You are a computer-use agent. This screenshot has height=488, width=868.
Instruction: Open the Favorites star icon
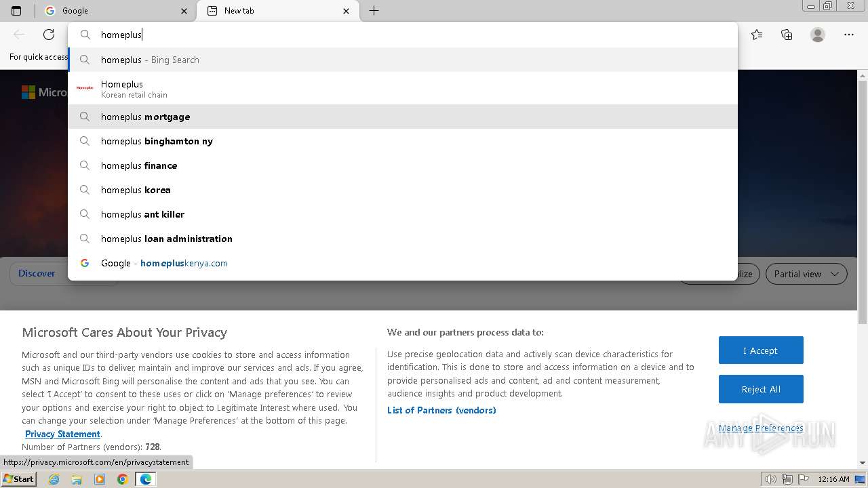(757, 35)
